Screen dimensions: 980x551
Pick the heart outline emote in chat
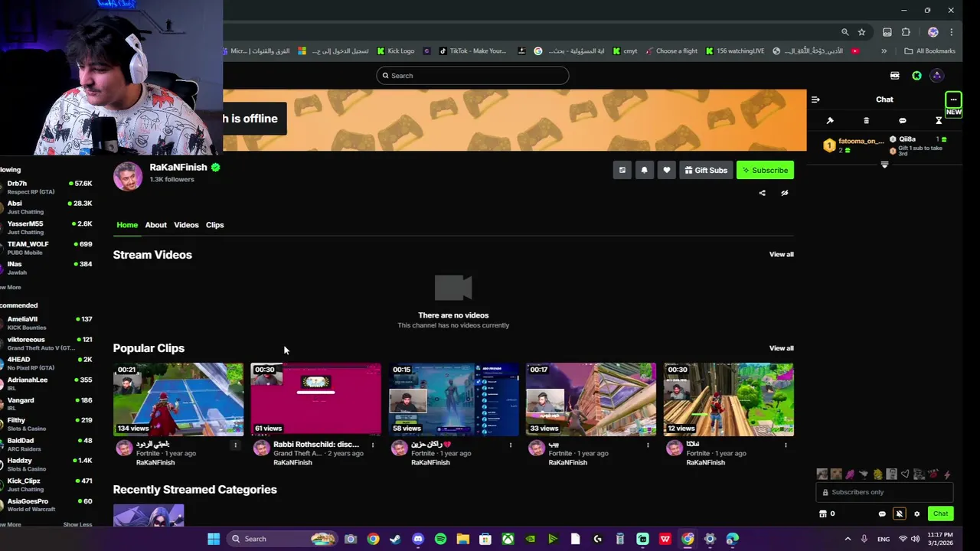905,474
